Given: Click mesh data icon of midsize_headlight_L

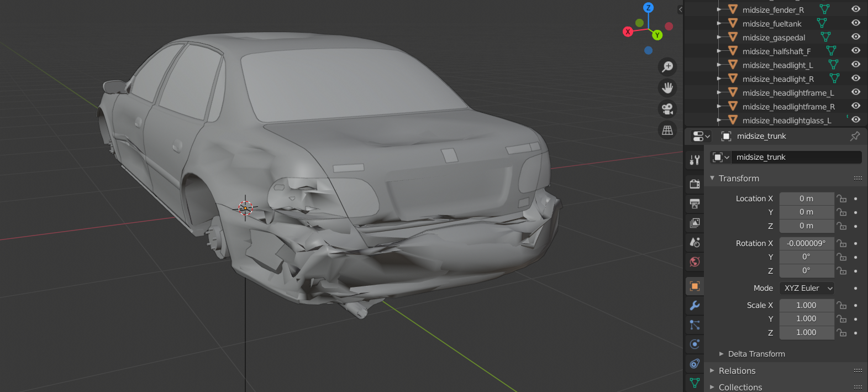Looking at the screenshot, I should tap(833, 65).
